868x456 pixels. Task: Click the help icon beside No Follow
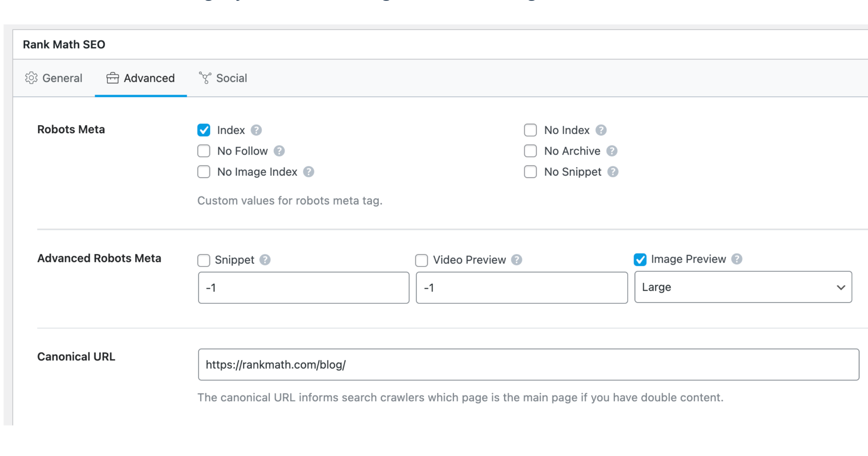[279, 151]
